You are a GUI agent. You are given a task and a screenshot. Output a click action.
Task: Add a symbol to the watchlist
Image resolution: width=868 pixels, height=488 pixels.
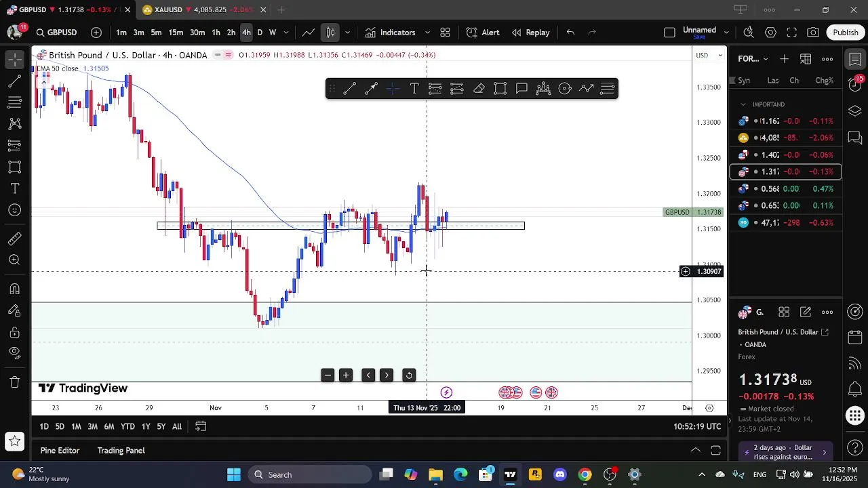(x=785, y=59)
